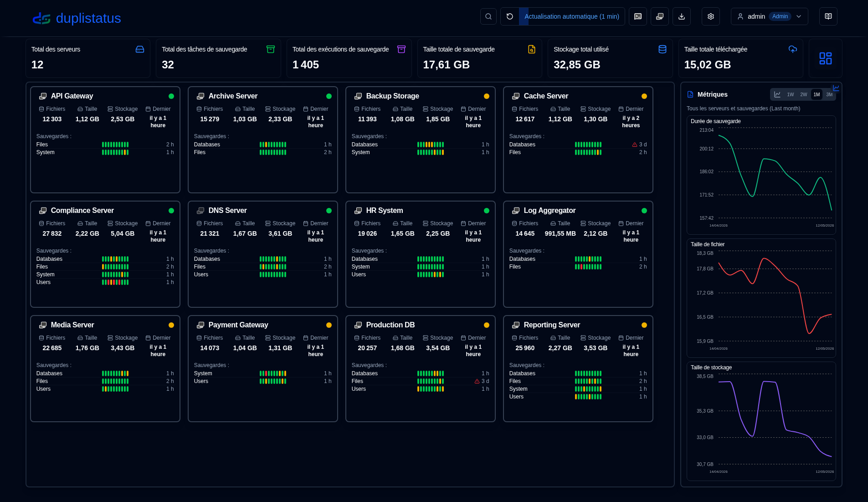868x502 pixels.
Task: Open settings gear in header
Action: pos(710,16)
